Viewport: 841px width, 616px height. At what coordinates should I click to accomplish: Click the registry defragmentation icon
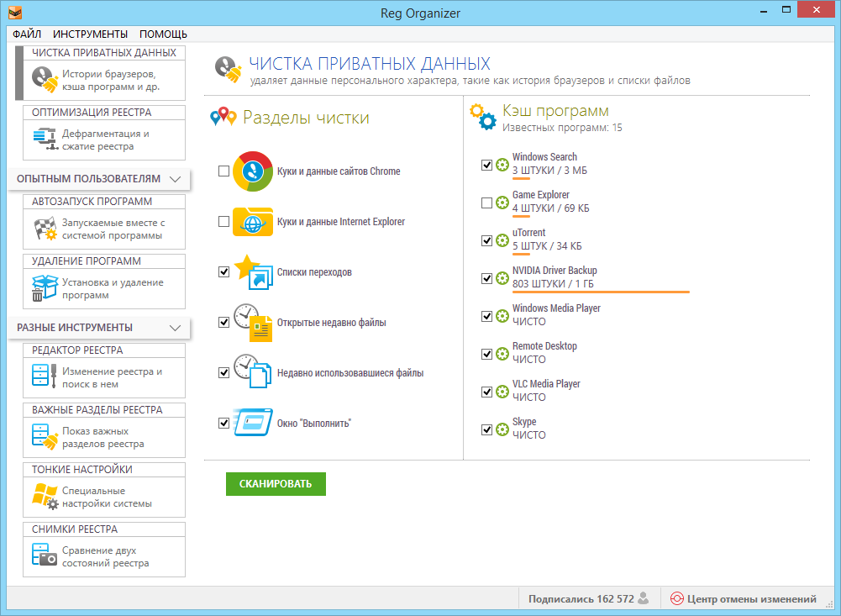[45, 139]
